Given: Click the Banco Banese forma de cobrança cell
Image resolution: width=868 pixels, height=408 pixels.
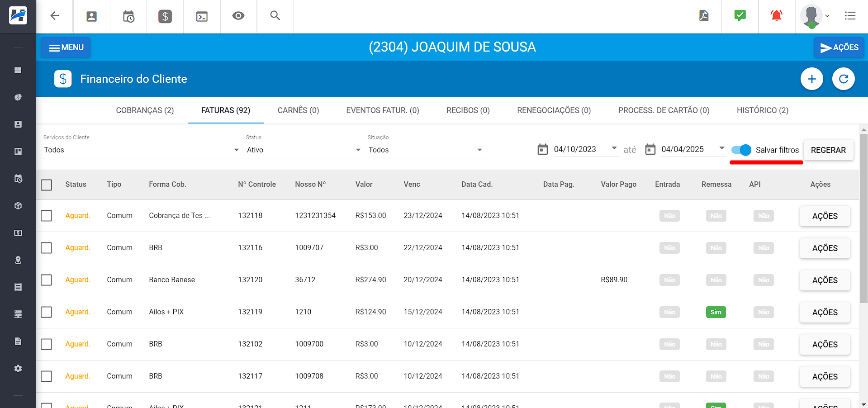Looking at the screenshot, I should coord(172,280).
